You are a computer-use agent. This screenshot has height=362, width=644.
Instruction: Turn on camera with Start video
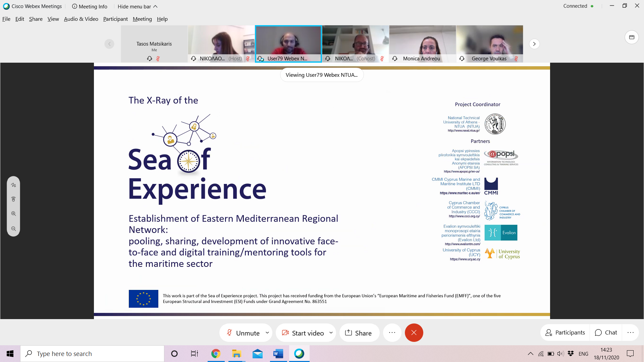click(x=303, y=333)
